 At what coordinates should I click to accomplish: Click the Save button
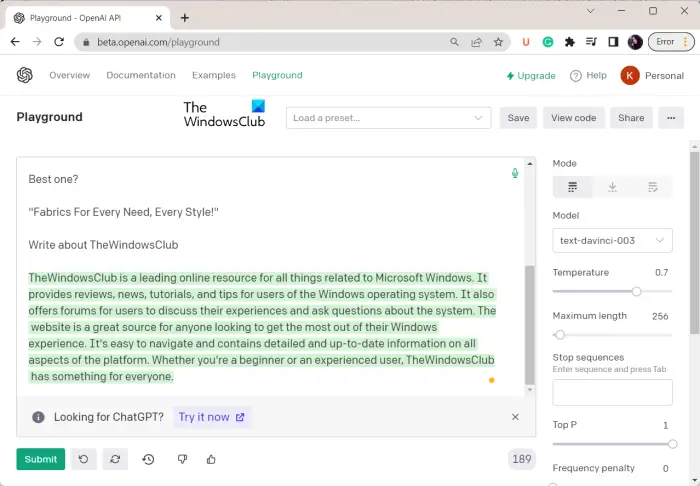[x=518, y=118]
